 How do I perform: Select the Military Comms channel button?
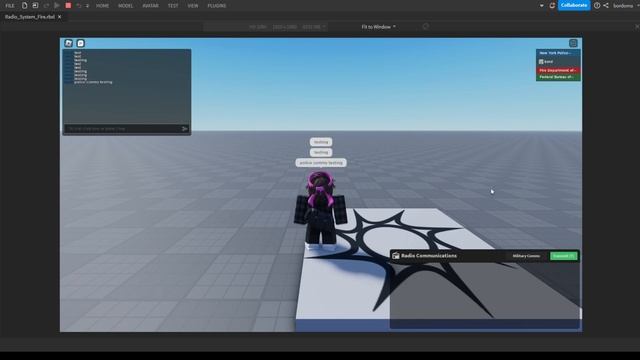[526, 256]
